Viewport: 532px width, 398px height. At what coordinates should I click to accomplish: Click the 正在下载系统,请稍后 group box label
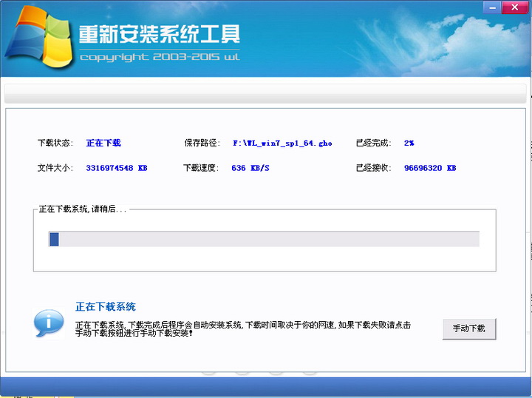[82, 209]
